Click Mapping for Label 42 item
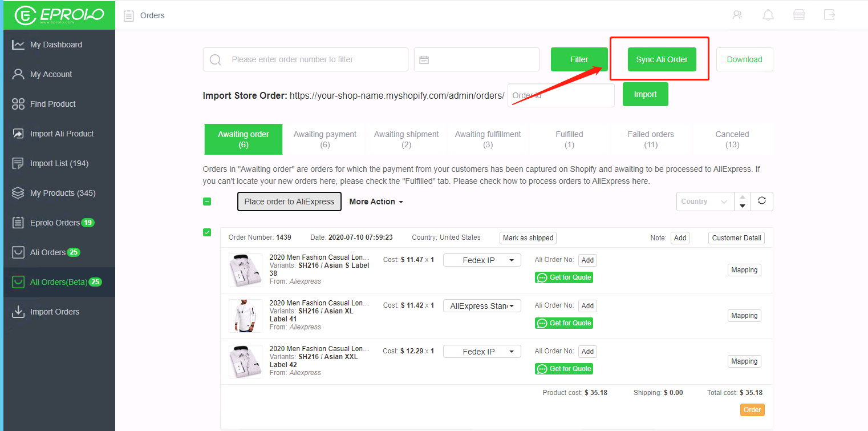Image resolution: width=868 pixels, height=431 pixels. click(x=744, y=361)
